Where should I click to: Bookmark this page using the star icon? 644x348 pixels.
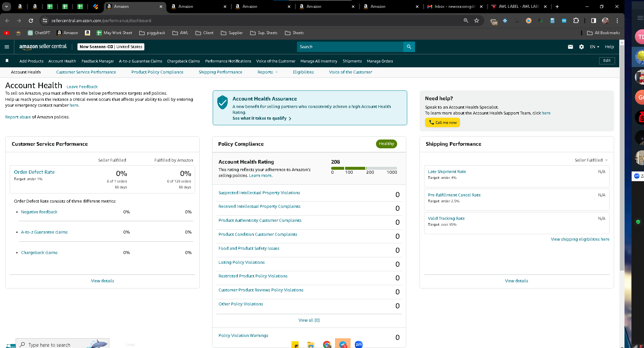click(x=476, y=20)
